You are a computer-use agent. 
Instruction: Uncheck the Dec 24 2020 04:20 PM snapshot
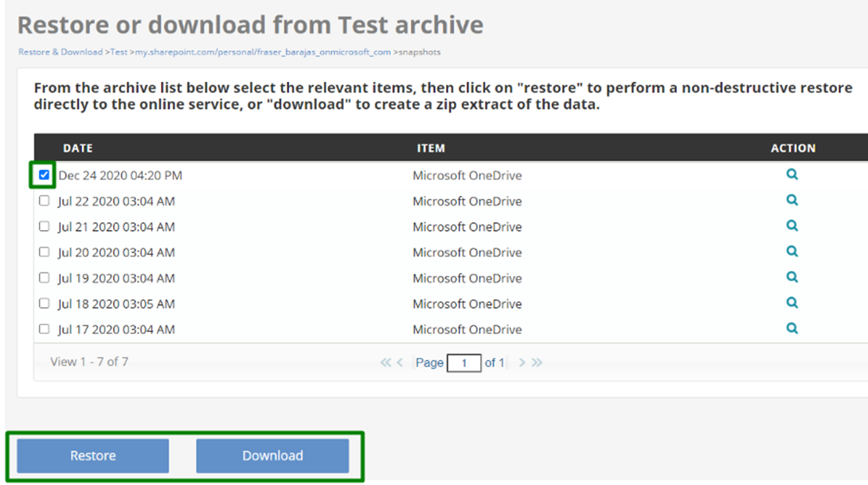45,175
